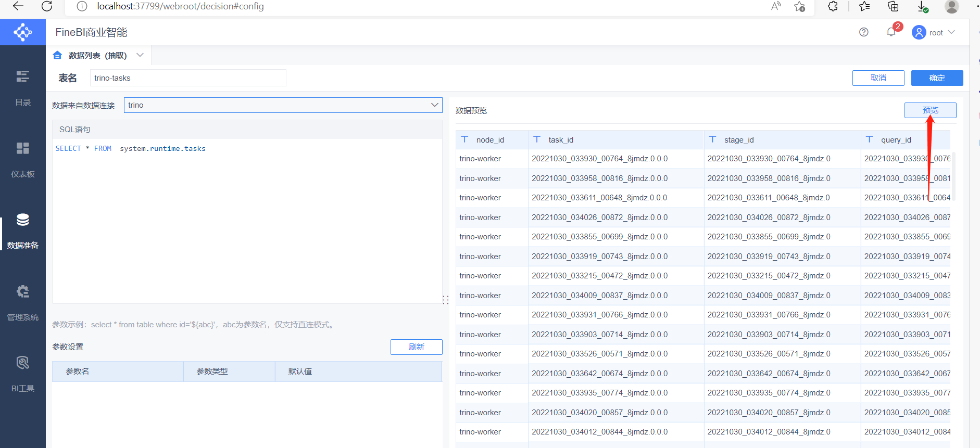
Task: Click the help question mark icon
Action: pyautogui.click(x=864, y=32)
